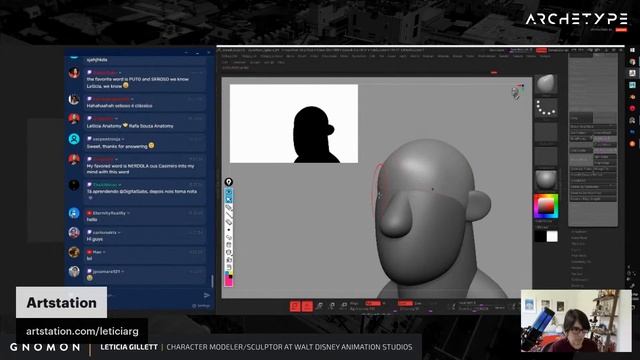
Task: Expand options arrow next to Max
Action: tap(104, 252)
